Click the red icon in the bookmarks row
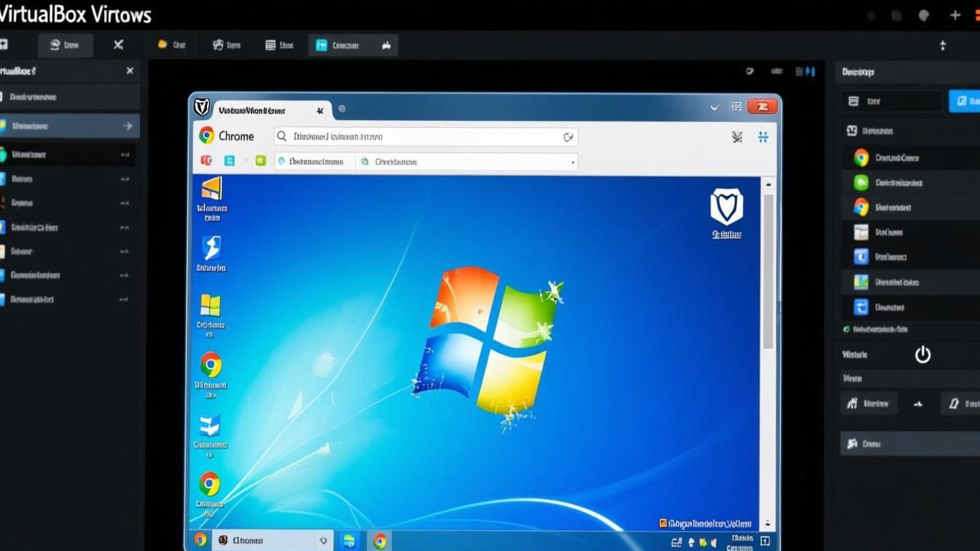The height and width of the screenshot is (551, 980). point(206,161)
